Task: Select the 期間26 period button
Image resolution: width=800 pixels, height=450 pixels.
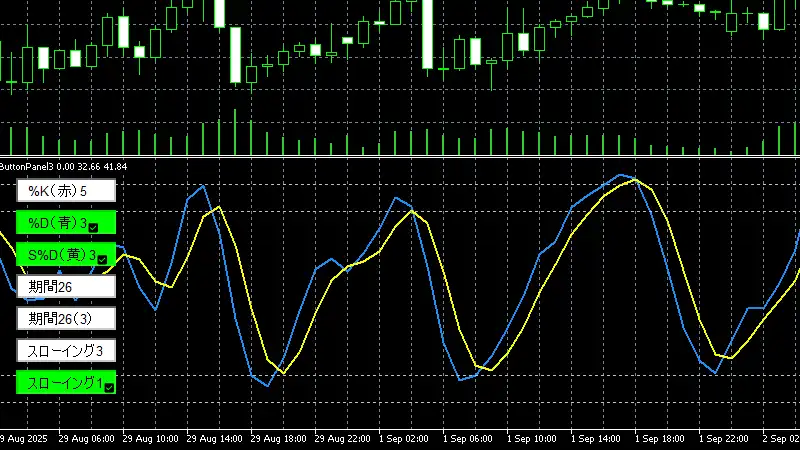Action: click(66, 287)
